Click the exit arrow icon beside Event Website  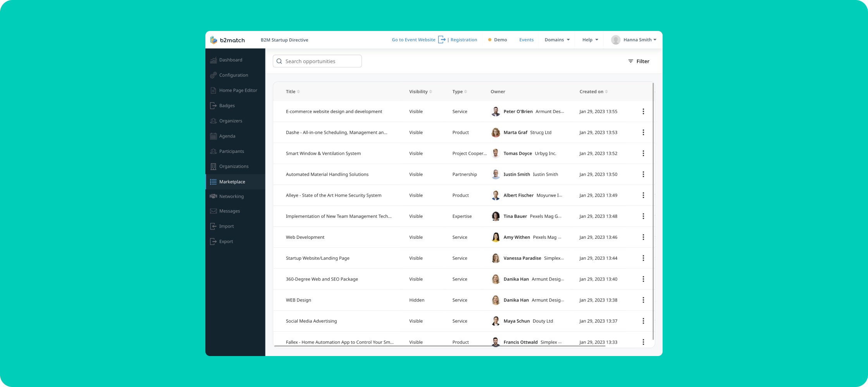442,40
